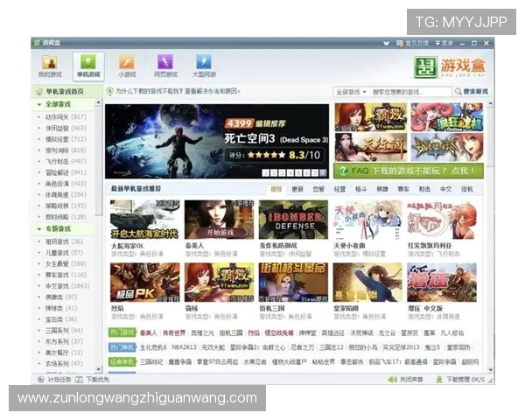
Task: Switch to the 经营 tab
Action: click(x=339, y=189)
